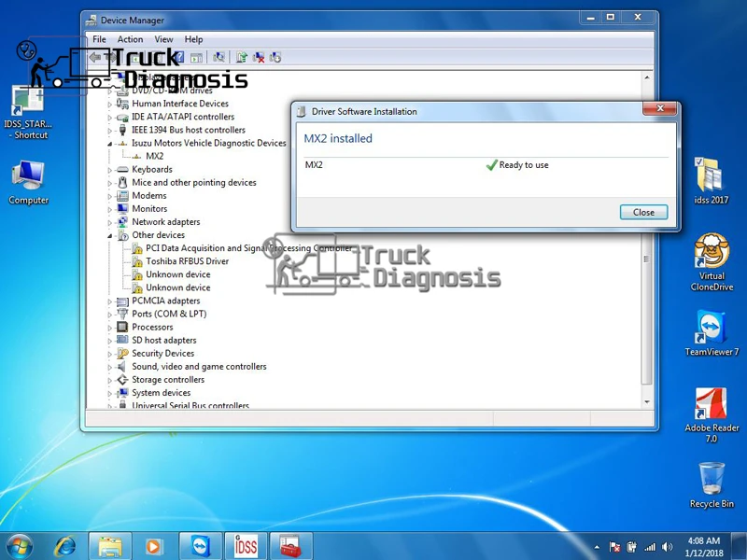
Task: Open the Action Center flag tray icon
Action: click(614, 547)
